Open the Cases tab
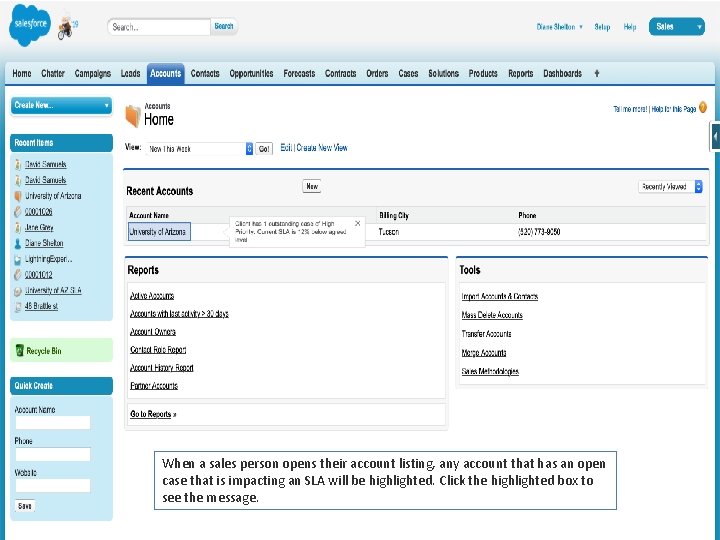 (408, 73)
